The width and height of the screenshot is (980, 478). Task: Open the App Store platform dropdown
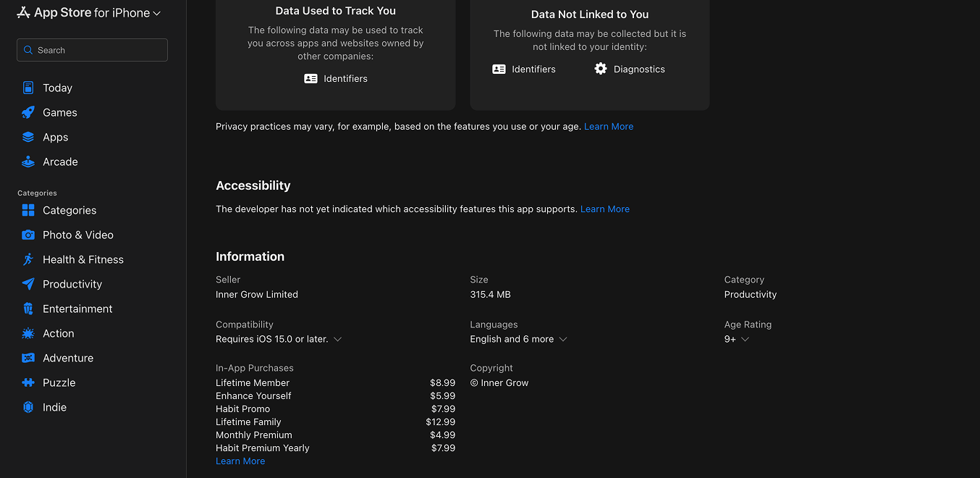[156, 13]
